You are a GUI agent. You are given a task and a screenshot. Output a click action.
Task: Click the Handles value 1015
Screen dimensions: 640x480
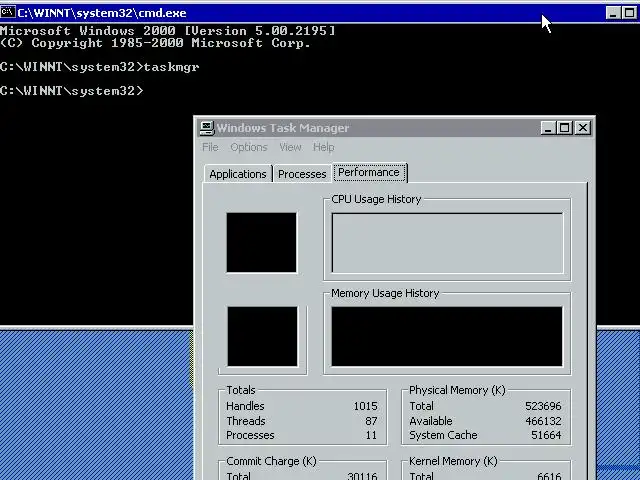(x=365, y=406)
